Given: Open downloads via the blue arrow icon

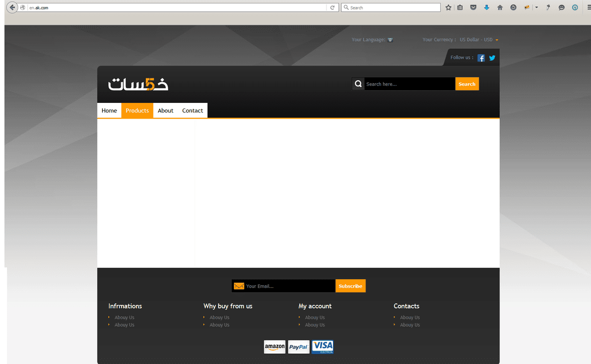Looking at the screenshot, I should pyautogui.click(x=487, y=7).
